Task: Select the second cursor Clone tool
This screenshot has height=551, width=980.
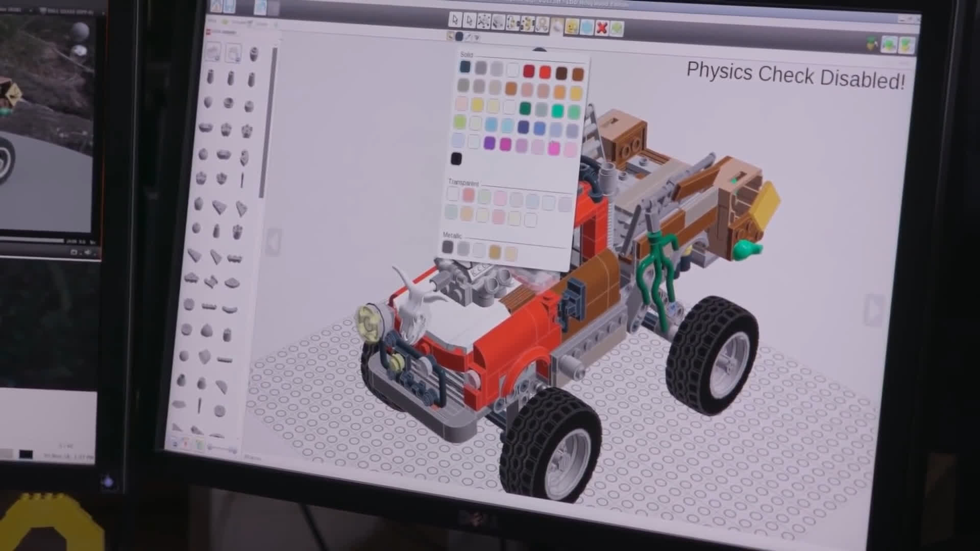Action: 469,20
